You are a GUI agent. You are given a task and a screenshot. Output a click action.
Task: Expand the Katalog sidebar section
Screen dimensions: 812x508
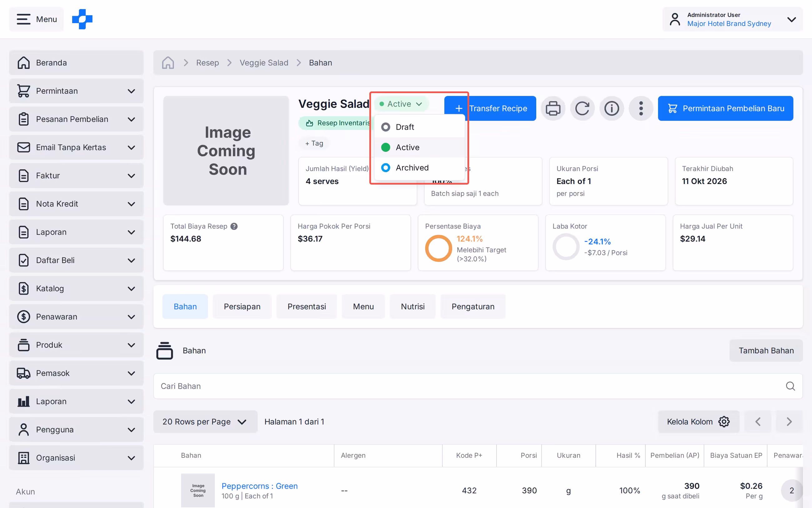(x=76, y=289)
